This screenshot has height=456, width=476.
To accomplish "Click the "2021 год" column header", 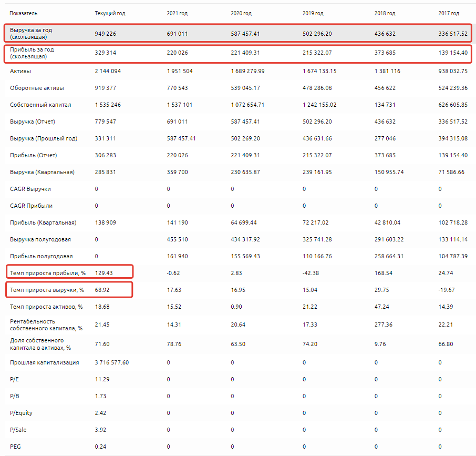I will [177, 13].
